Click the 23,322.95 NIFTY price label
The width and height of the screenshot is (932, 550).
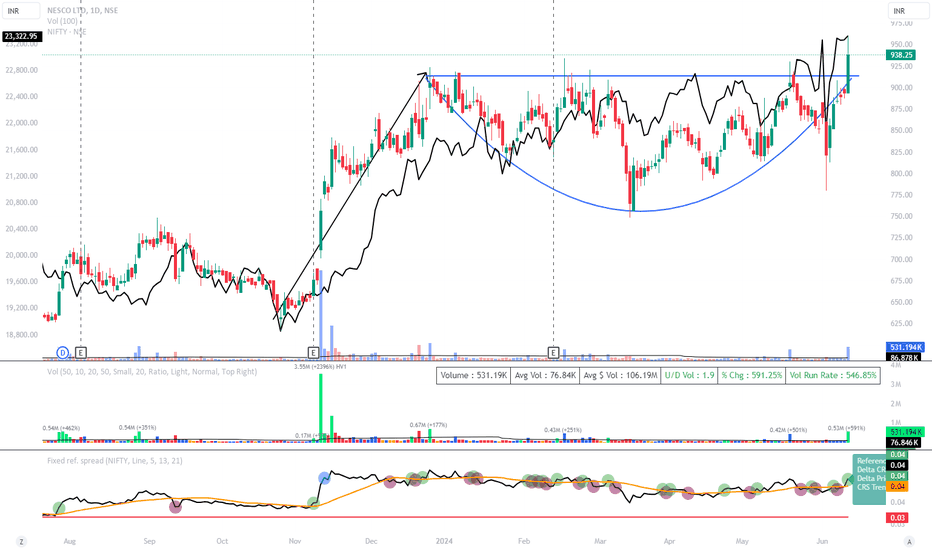(x=21, y=36)
